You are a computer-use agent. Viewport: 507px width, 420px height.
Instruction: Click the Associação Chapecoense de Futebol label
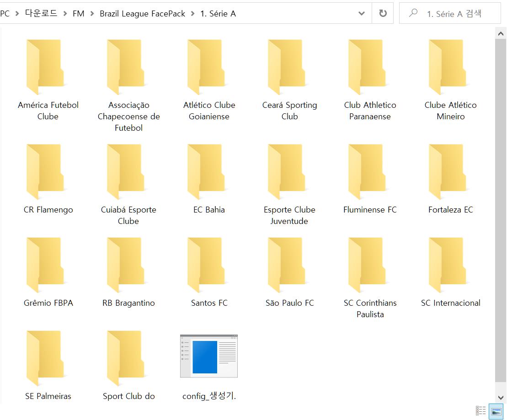[x=128, y=116]
